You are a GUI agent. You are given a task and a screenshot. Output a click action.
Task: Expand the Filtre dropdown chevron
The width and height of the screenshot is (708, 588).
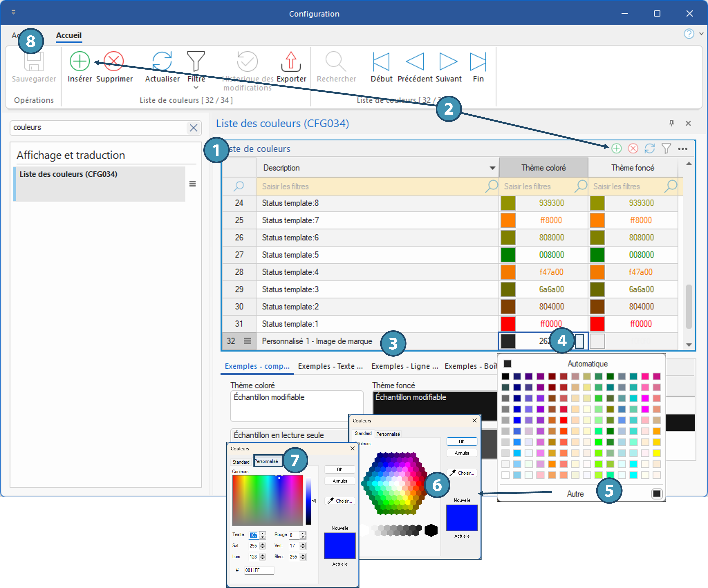coord(196,88)
